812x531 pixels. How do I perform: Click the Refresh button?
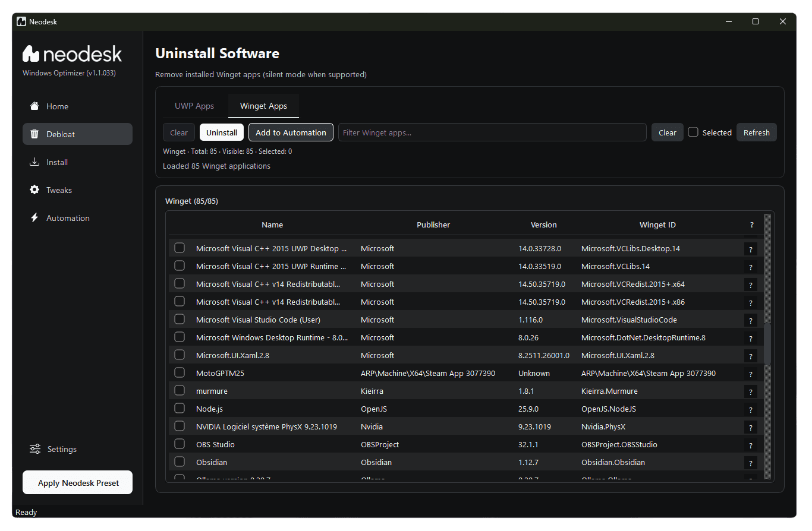756,132
